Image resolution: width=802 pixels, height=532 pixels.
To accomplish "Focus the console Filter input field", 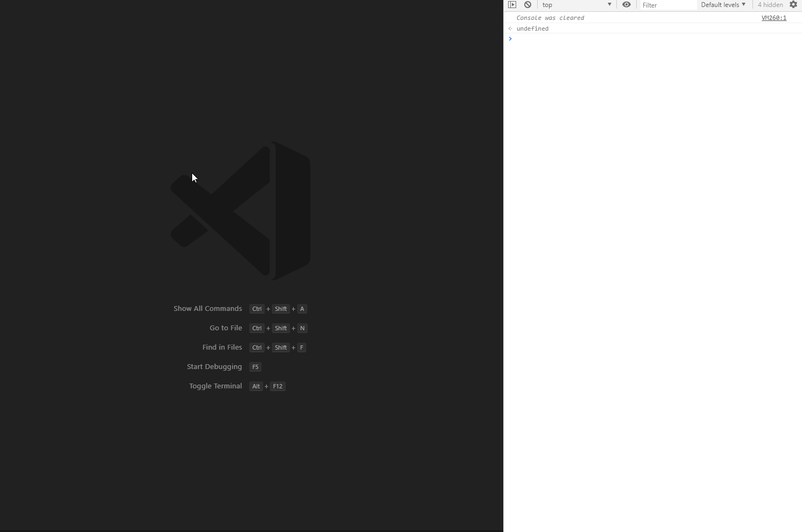I will coord(668,5).
